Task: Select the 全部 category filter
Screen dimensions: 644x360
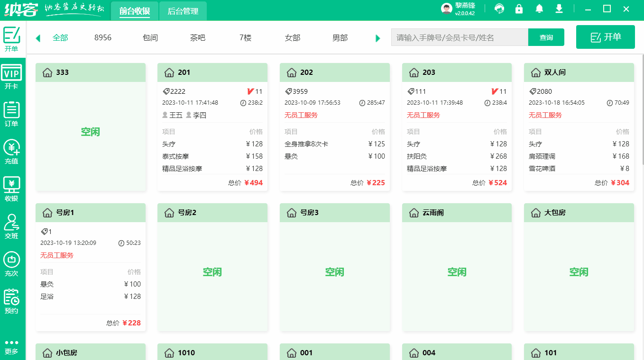Action: pyautogui.click(x=59, y=37)
